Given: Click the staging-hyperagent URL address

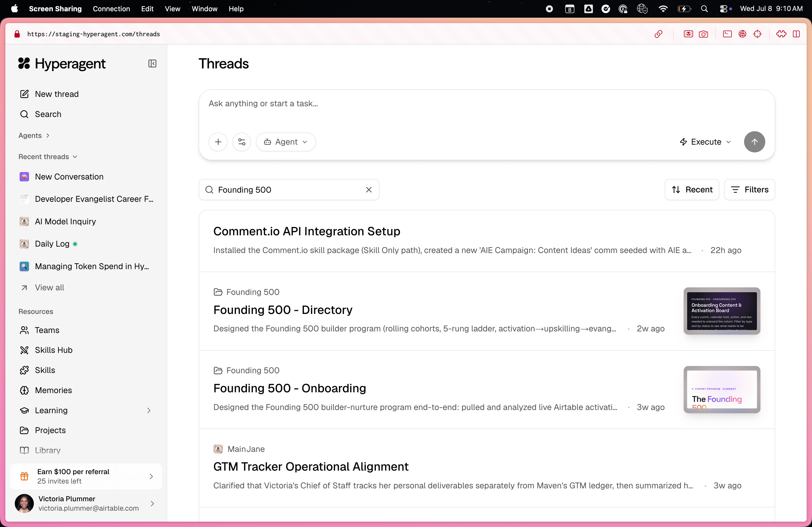Looking at the screenshot, I should pyautogui.click(x=93, y=34).
